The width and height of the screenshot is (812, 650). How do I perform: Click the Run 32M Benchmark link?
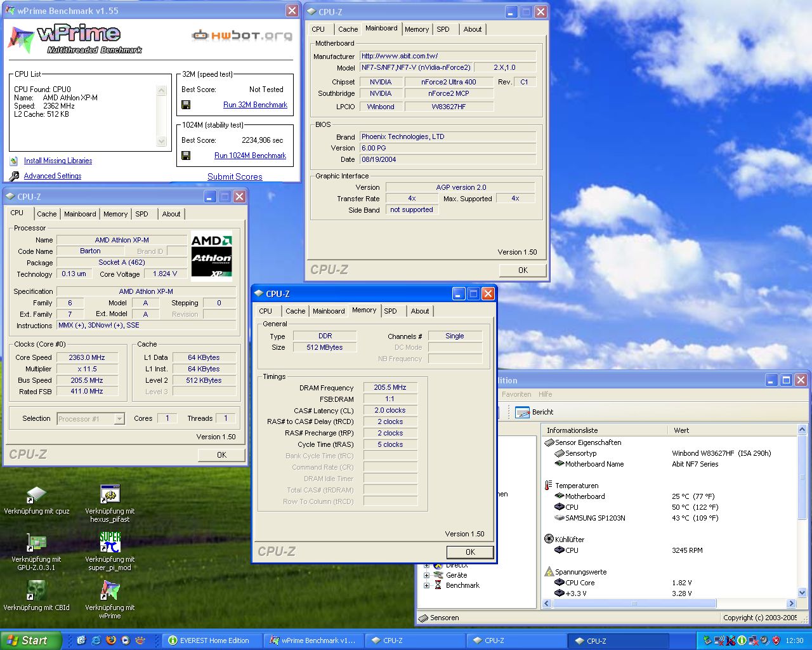click(x=255, y=105)
